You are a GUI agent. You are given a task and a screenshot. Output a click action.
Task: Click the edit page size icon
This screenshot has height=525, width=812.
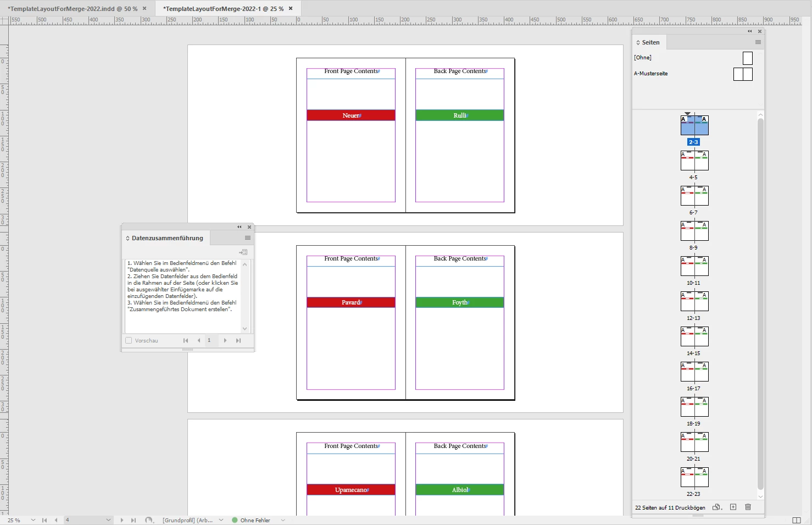tap(717, 507)
